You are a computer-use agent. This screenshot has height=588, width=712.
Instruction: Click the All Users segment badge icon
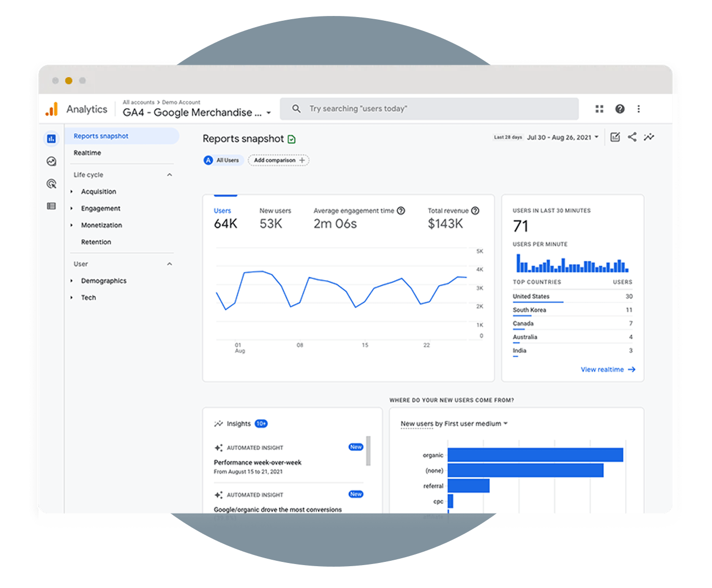pos(208,160)
